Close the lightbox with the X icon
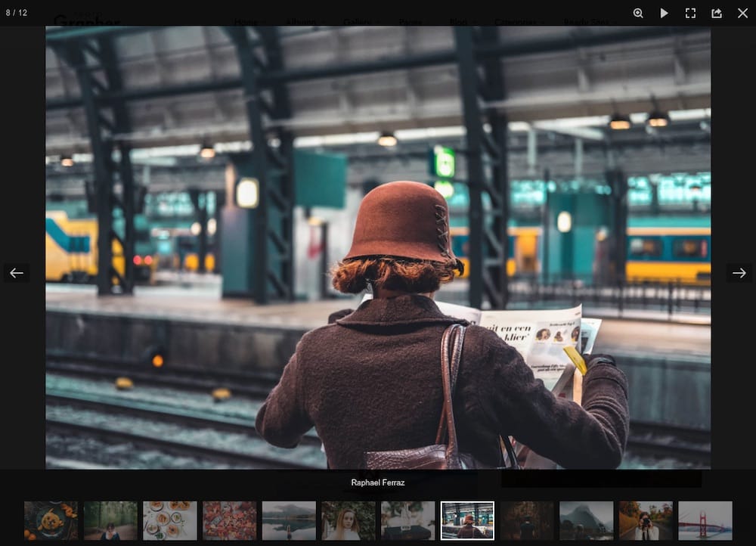 pyautogui.click(x=742, y=13)
